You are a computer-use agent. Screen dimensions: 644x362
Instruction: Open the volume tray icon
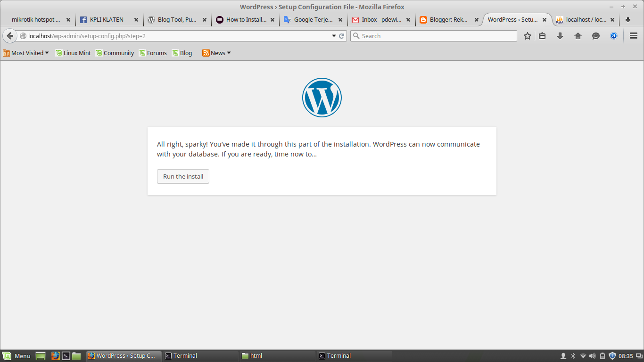coord(593,356)
